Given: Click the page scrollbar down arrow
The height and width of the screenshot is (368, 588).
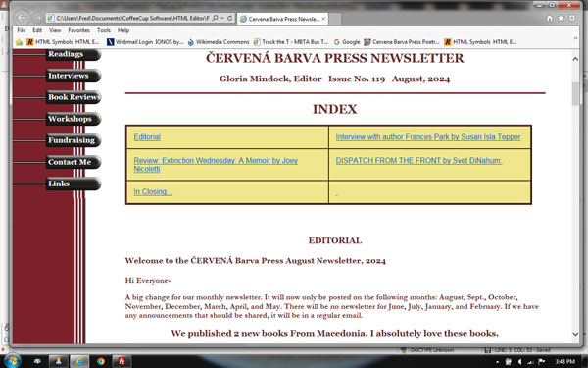Looking at the screenshot, I should click(x=575, y=334).
